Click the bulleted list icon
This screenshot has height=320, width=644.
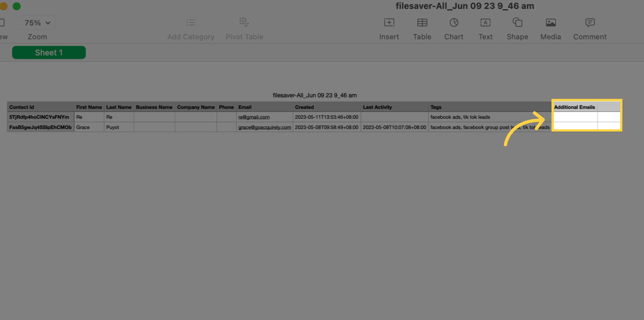click(191, 23)
